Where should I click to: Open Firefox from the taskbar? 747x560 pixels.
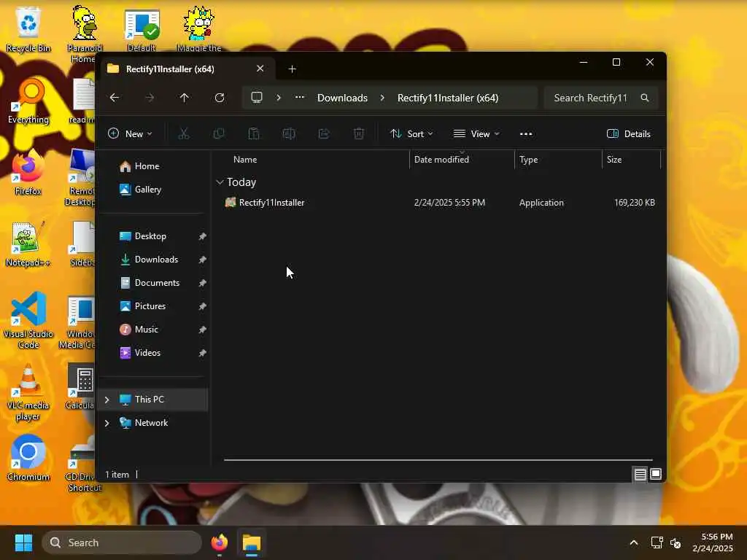pos(220,542)
